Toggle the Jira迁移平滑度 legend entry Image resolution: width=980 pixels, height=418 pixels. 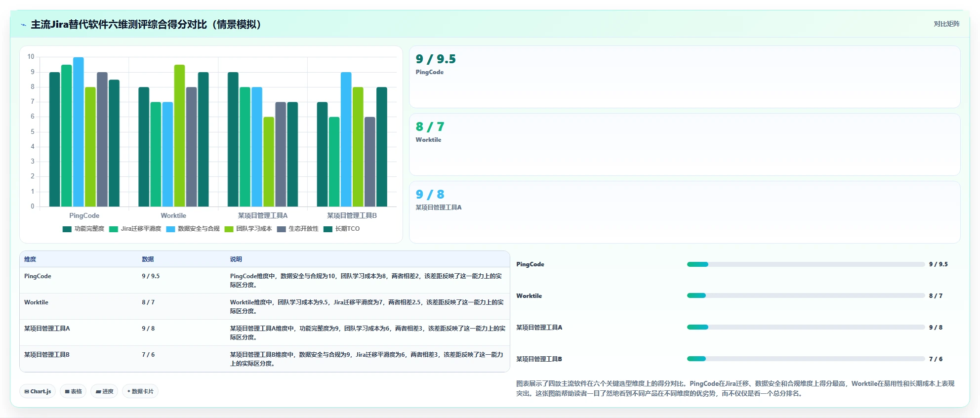(x=135, y=229)
